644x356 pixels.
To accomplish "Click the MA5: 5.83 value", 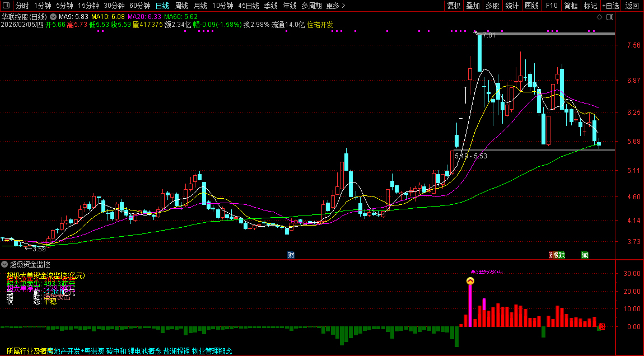I will 73,17.
